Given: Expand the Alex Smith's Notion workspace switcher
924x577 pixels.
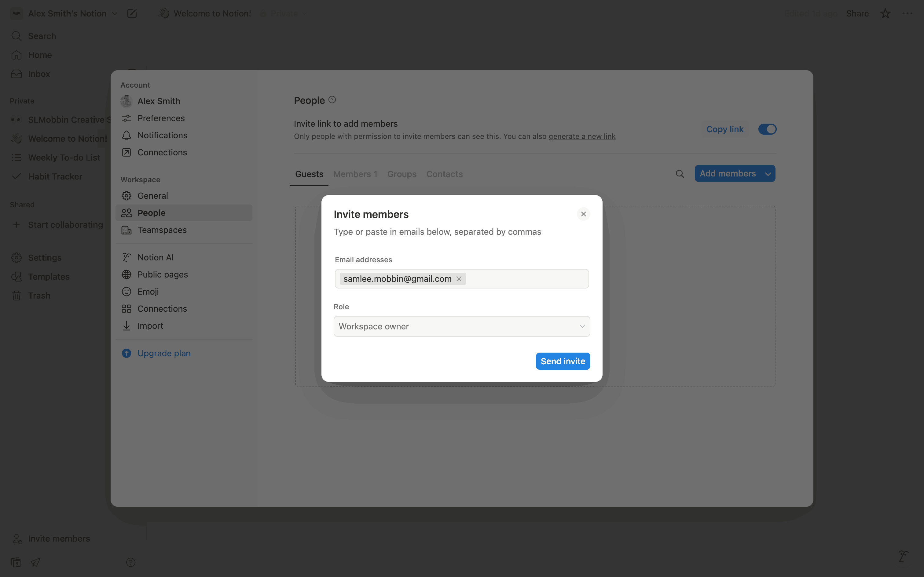Looking at the screenshot, I should [x=72, y=14].
